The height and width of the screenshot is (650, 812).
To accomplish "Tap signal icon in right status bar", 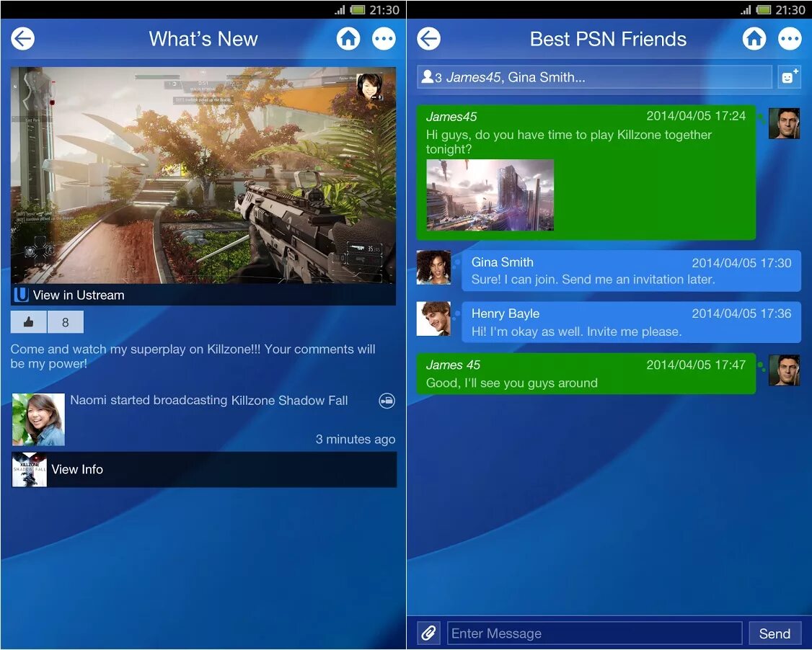I will pos(746,9).
